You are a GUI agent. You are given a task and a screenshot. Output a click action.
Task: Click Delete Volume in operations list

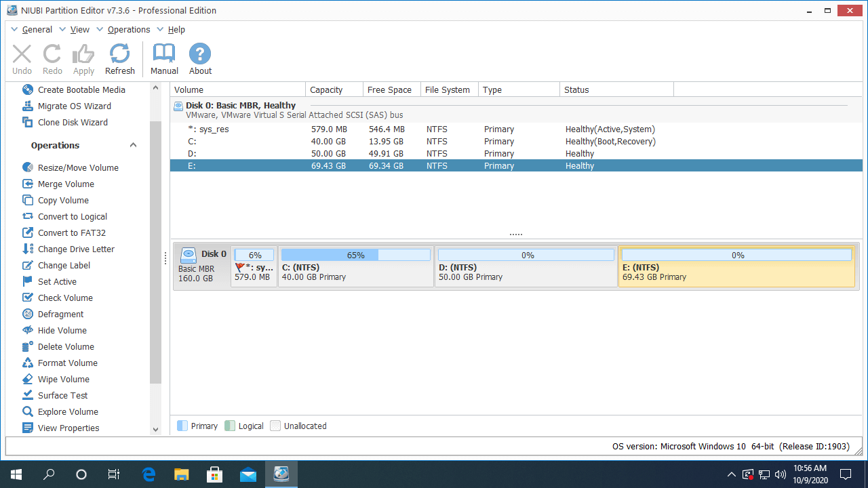pos(66,346)
